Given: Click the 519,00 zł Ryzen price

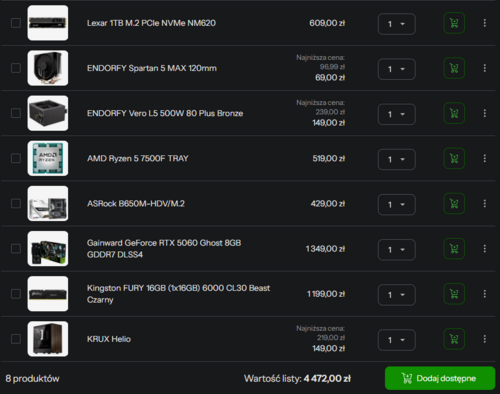Looking at the screenshot, I should pyautogui.click(x=329, y=158).
